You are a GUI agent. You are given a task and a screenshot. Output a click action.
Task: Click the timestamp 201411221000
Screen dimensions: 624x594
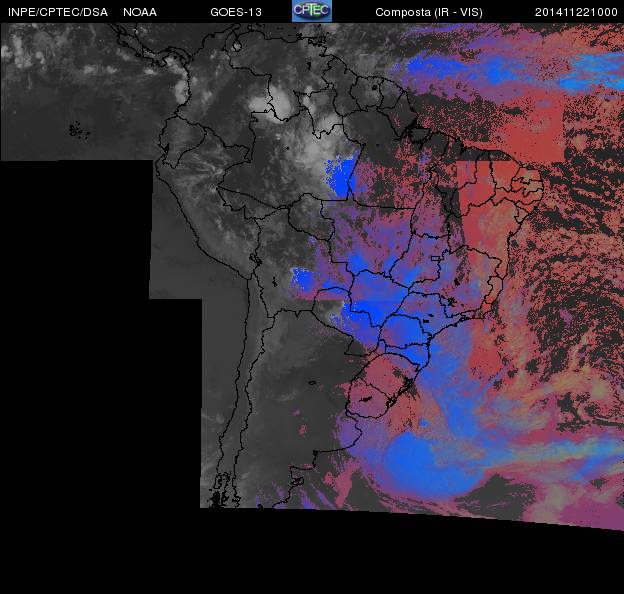point(576,12)
